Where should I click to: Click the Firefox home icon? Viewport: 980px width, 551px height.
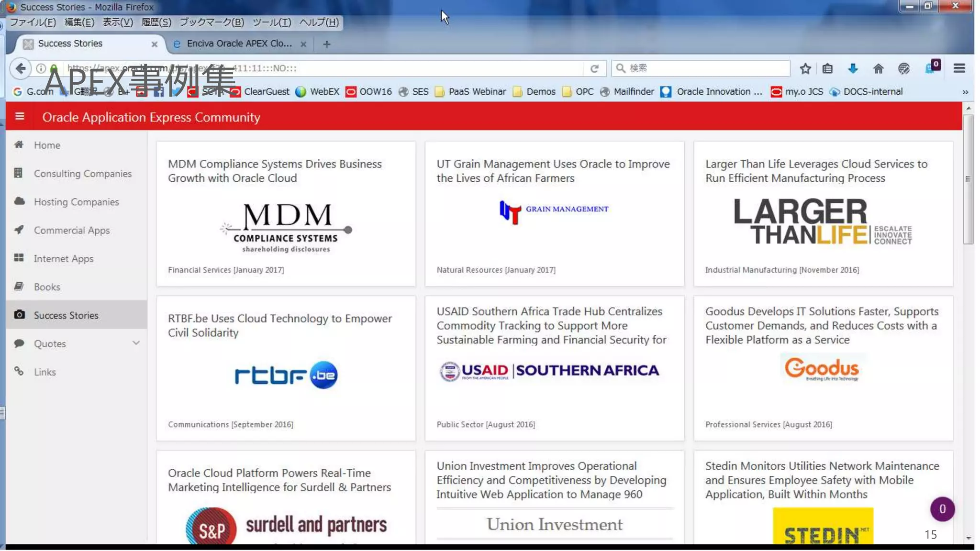[x=878, y=68]
